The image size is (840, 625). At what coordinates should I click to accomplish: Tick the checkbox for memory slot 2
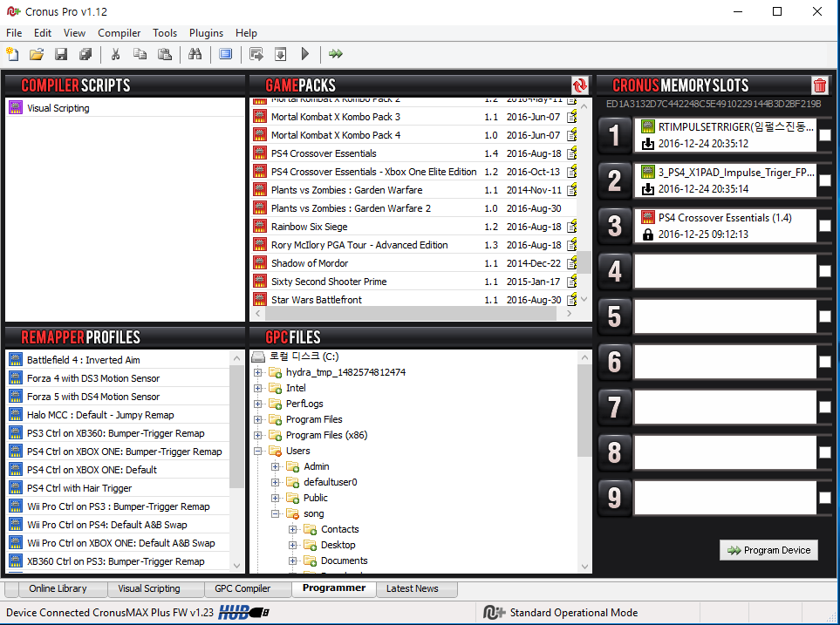pos(825,180)
